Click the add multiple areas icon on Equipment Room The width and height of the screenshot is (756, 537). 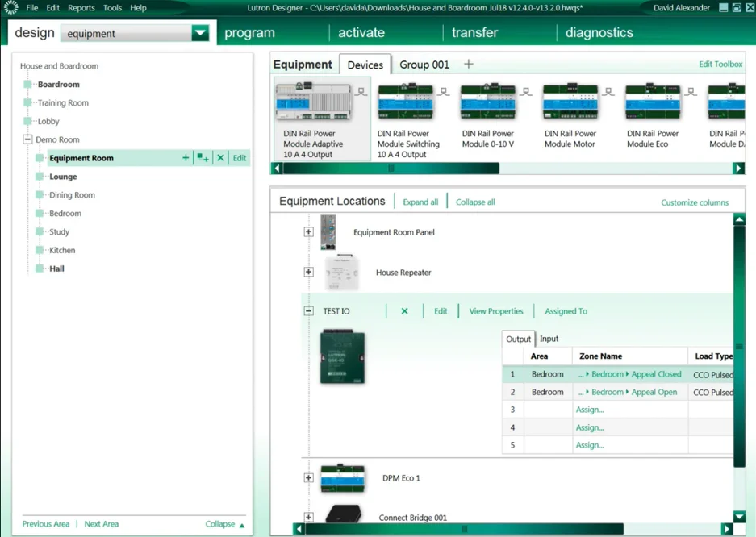click(203, 158)
